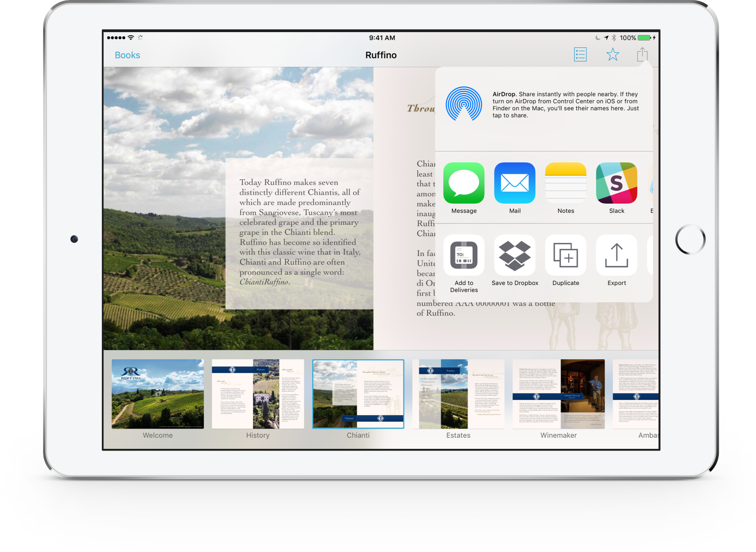The height and width of the screenshot is (552, 756).
Task: Tap the location arrow status icon
Action: pos(606,38)
